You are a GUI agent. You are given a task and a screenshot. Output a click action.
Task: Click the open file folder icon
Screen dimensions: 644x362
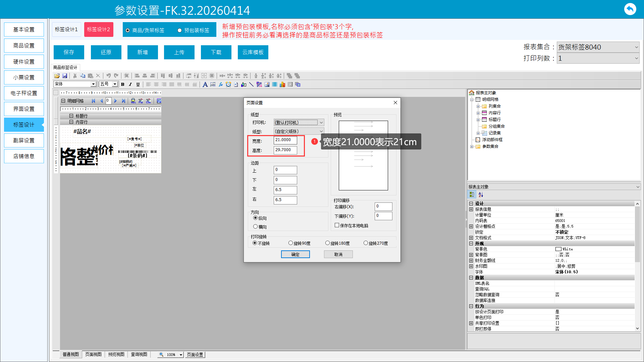(57, 76)
